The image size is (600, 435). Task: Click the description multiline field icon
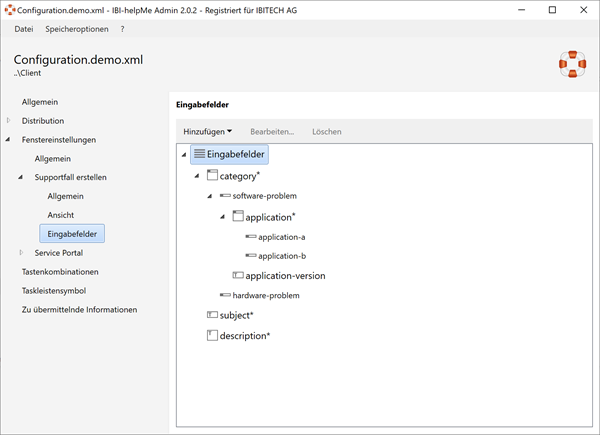click(212, 336)
